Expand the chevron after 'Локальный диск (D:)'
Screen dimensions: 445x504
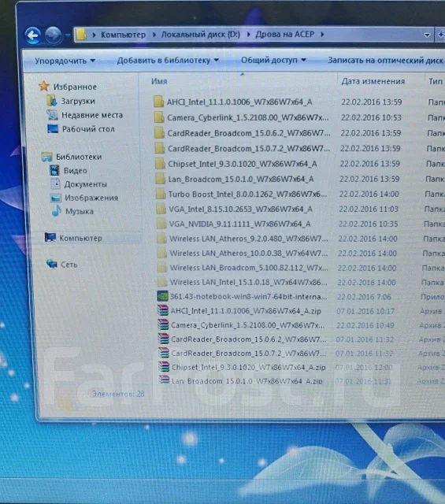point(248,35)
